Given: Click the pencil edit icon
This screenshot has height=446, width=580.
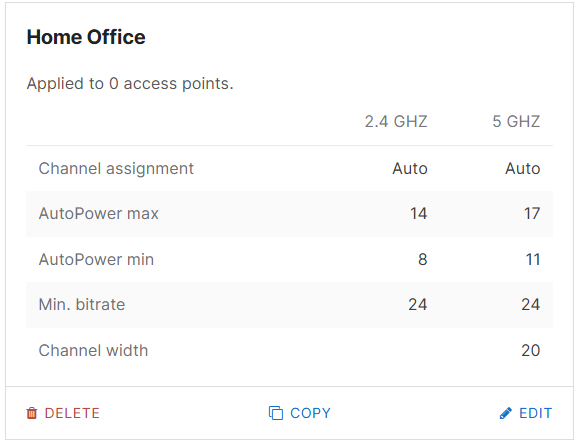Looking at the screenshot, I should (506, 413).
